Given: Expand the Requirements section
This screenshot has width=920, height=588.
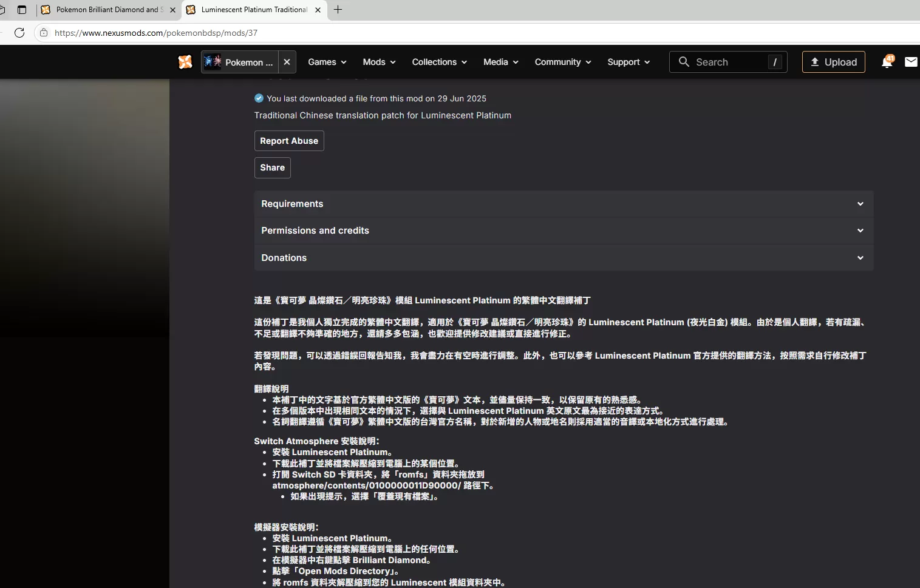Looking at the screenshot, I should (x=564, y=204).
